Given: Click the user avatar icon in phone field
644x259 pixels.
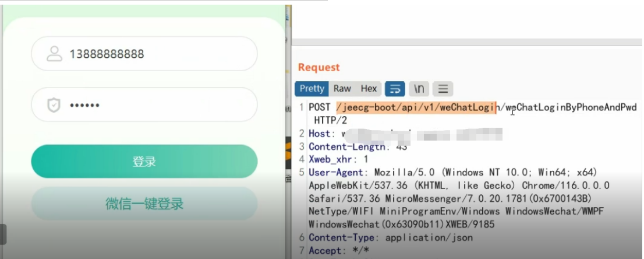Looking at the screenshot, I should click(x=55, y=54).
